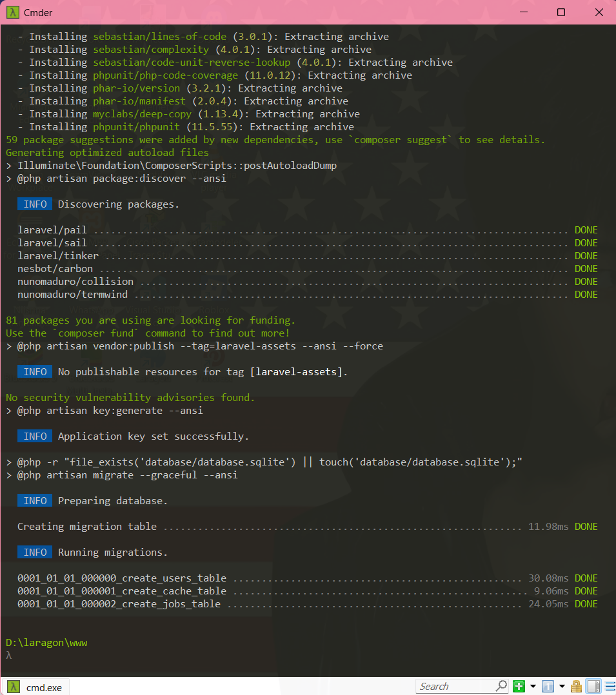The width and height of the screenshot is (616, 695).
Task: Create a new console with green plus
Action: [x=519, y=687]
